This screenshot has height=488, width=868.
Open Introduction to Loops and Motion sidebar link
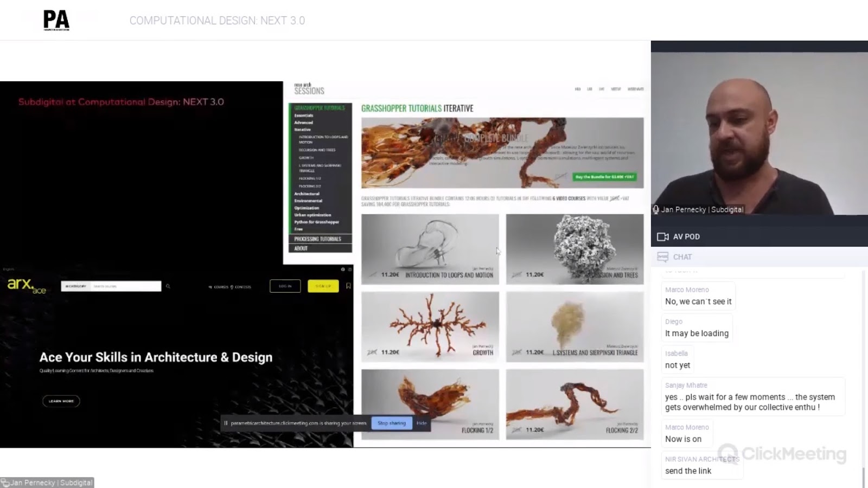323,139
